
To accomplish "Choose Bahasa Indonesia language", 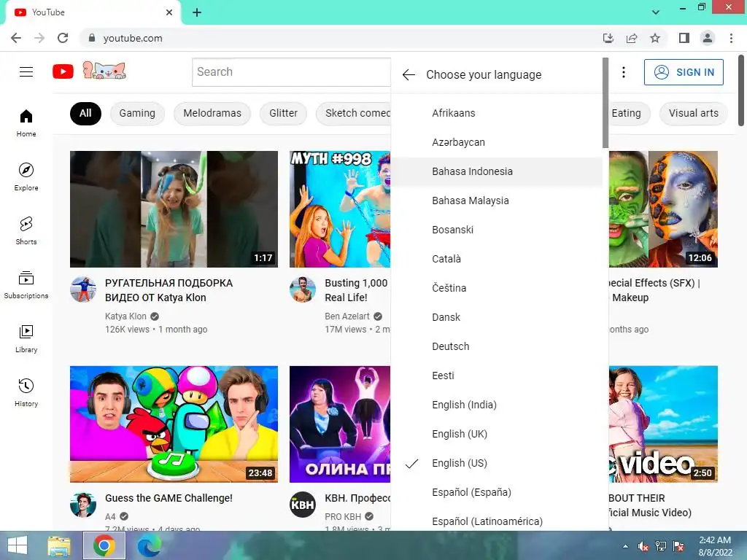I will click(497, 171).
